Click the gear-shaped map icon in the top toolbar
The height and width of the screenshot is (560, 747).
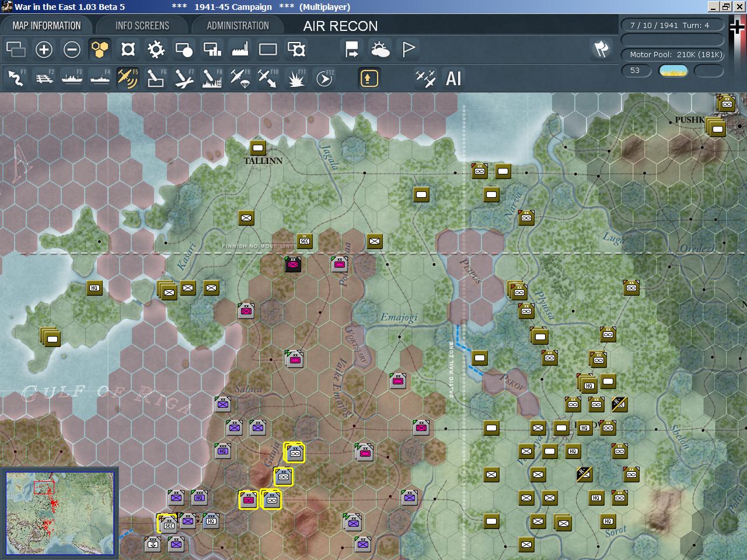(156, 50)
